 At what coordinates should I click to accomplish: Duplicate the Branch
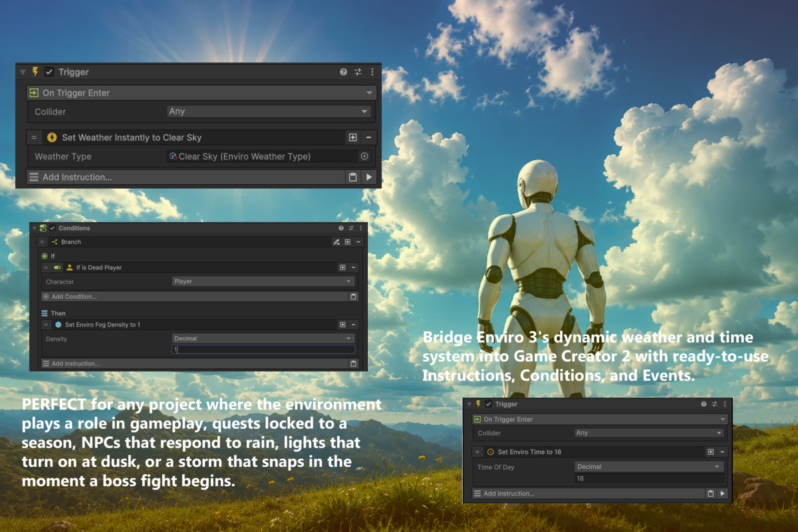coord(347,242)
